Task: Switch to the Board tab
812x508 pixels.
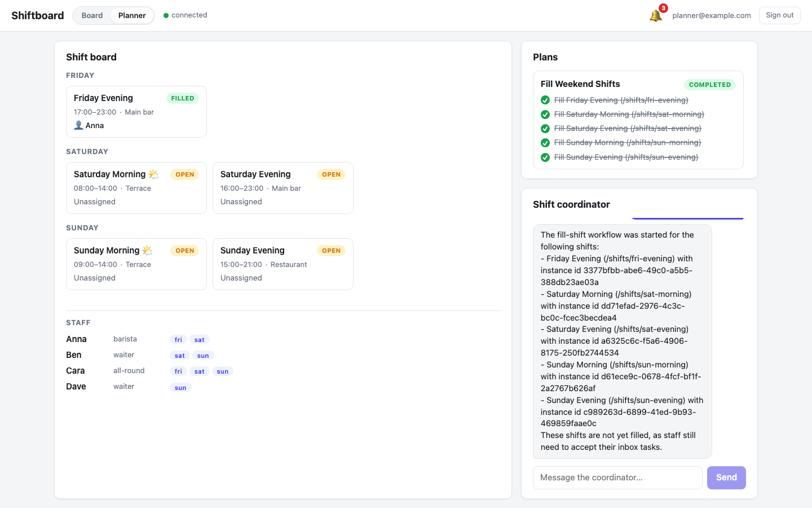Action: (92, 15)
